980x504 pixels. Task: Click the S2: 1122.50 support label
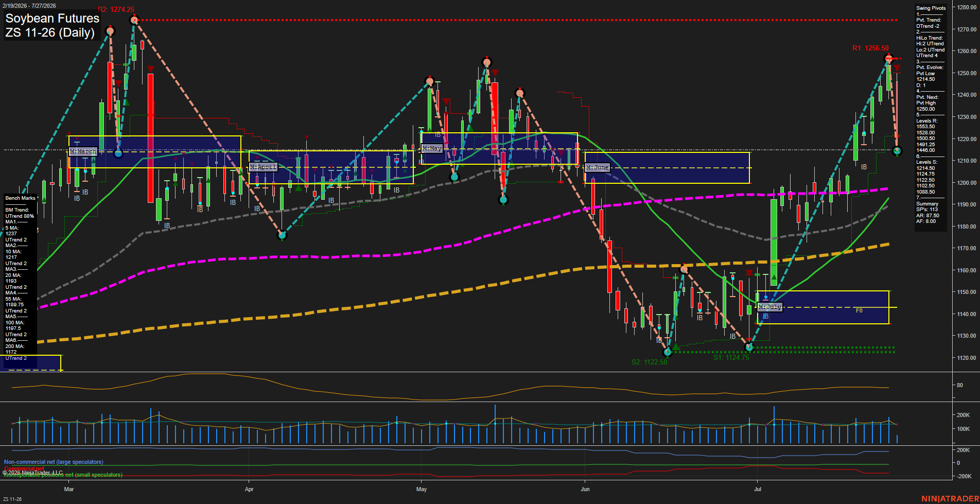[650, 362]
